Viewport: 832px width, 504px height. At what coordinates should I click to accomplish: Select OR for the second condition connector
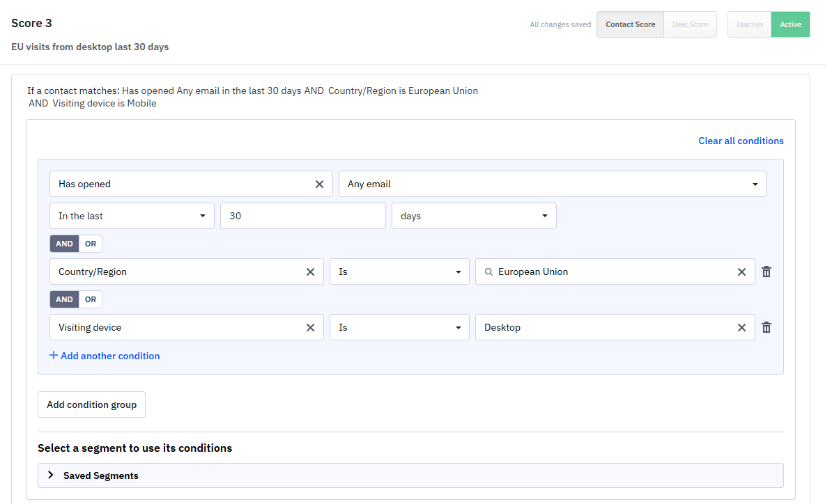(91, 299)
